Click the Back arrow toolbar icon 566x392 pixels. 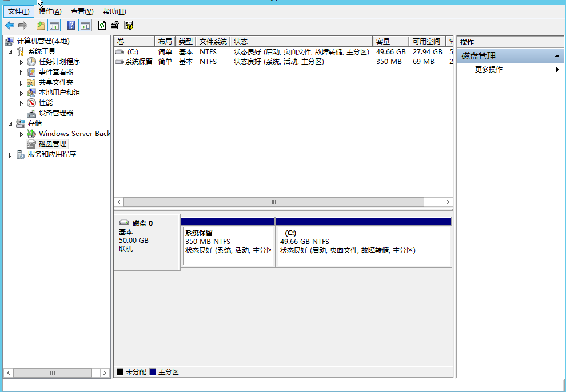coord(10,25)
